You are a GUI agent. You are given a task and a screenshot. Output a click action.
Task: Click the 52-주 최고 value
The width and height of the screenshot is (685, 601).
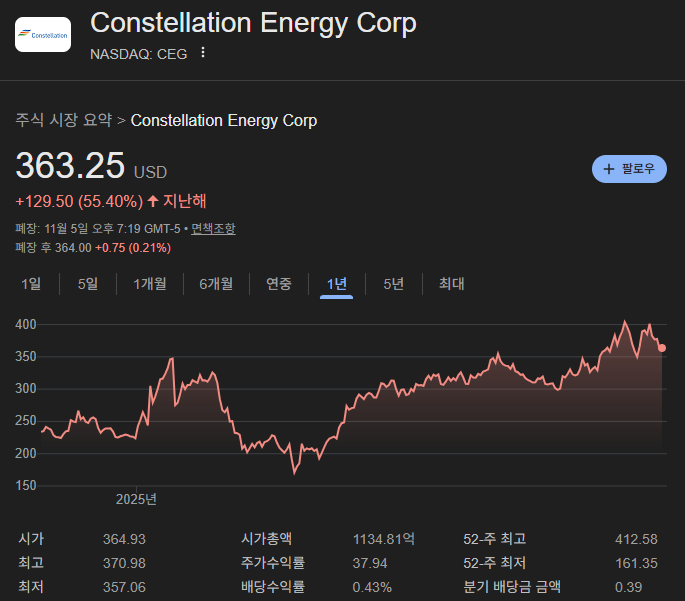tap(636, 539)
